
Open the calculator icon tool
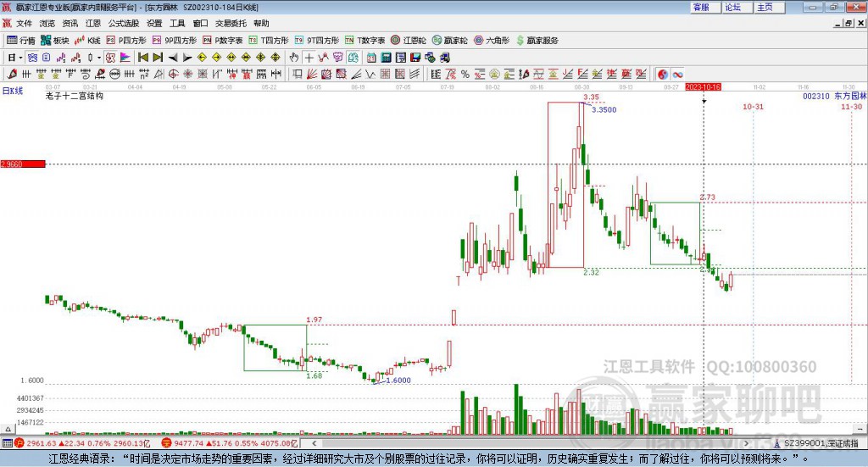386,58
